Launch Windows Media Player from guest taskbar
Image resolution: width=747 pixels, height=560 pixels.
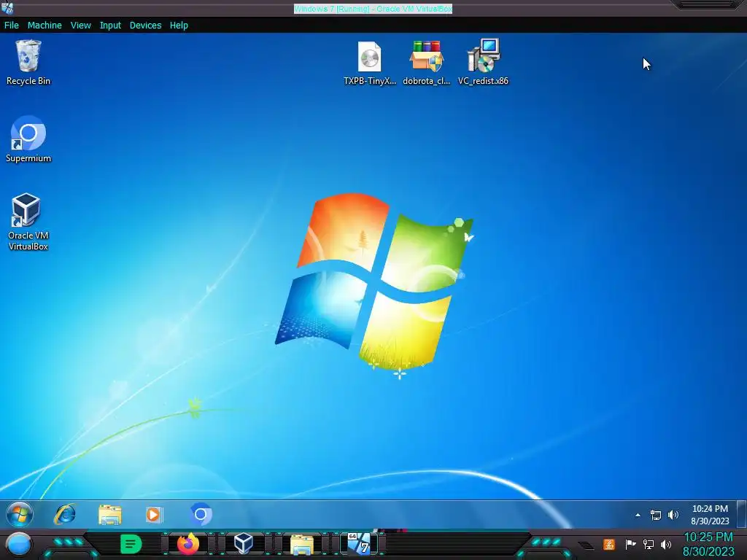click(154, 514)
